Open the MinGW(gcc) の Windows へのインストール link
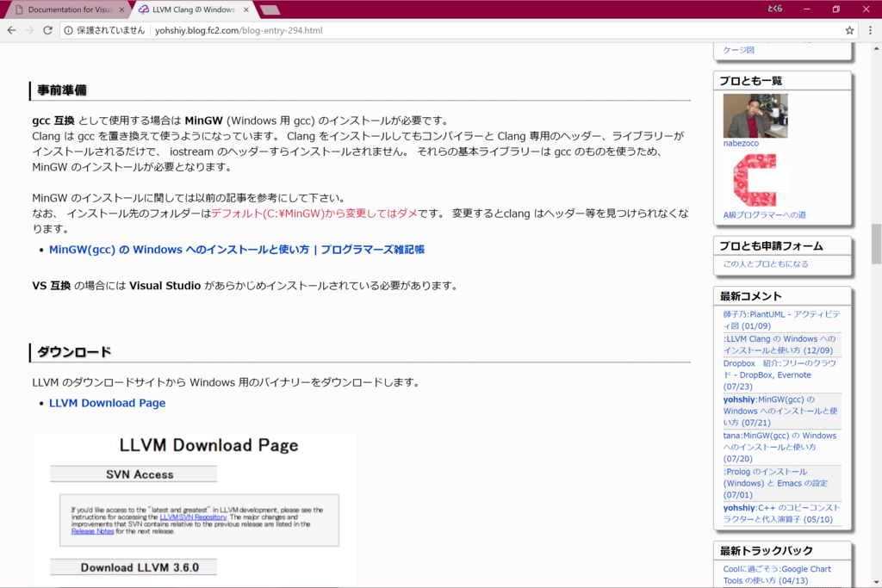 pyautogui.click(x=237, y=250)
